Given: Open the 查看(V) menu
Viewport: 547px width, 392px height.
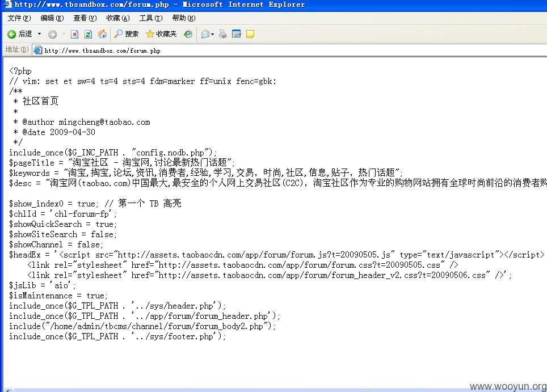Looking at the screenshot, I should point(85,18).
